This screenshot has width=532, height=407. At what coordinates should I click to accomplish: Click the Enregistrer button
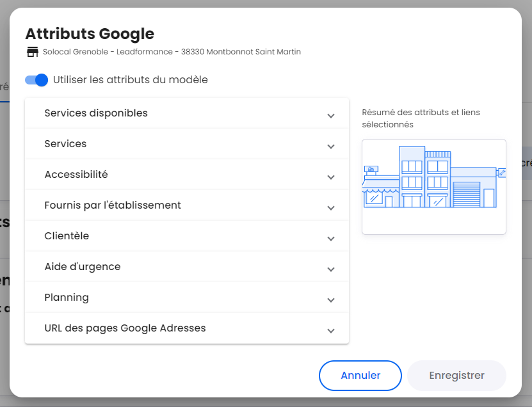pos(456,376)
